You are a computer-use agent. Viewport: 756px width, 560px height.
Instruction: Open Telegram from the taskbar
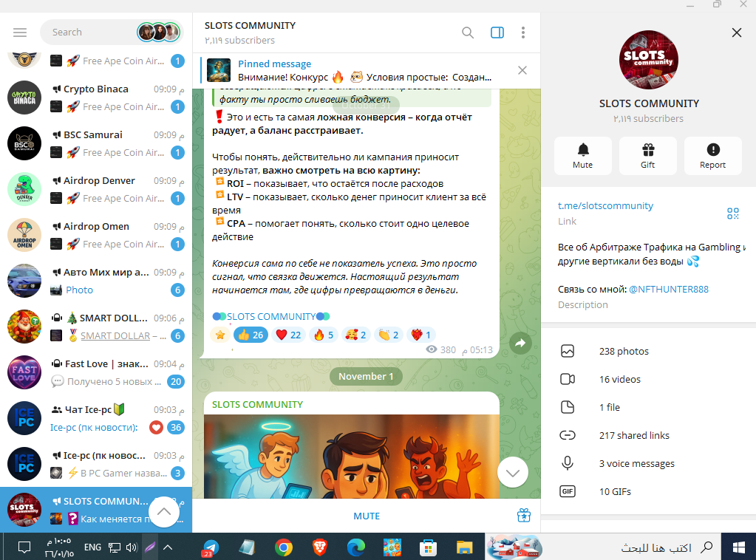click(210, 547)
